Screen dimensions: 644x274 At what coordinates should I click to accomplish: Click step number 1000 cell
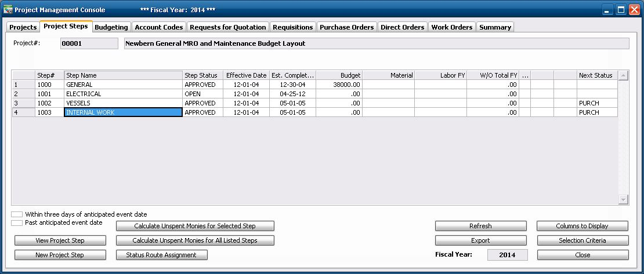coord(50,85)
